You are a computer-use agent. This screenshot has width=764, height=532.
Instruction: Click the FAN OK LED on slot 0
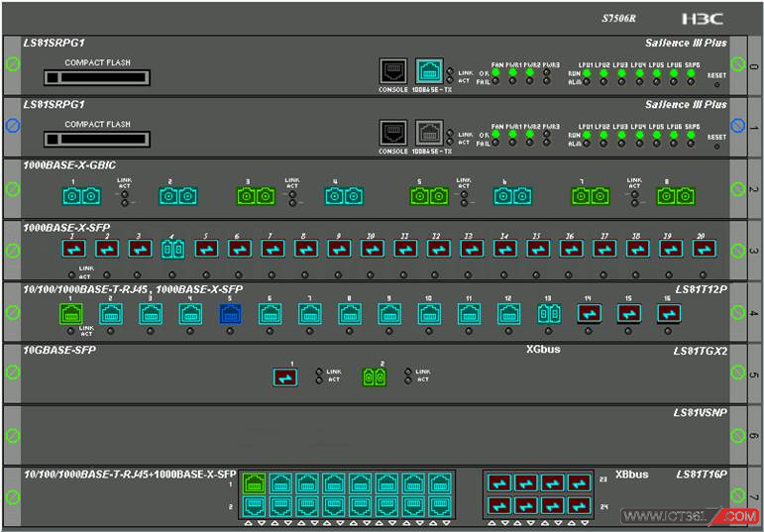click(495, 72)
